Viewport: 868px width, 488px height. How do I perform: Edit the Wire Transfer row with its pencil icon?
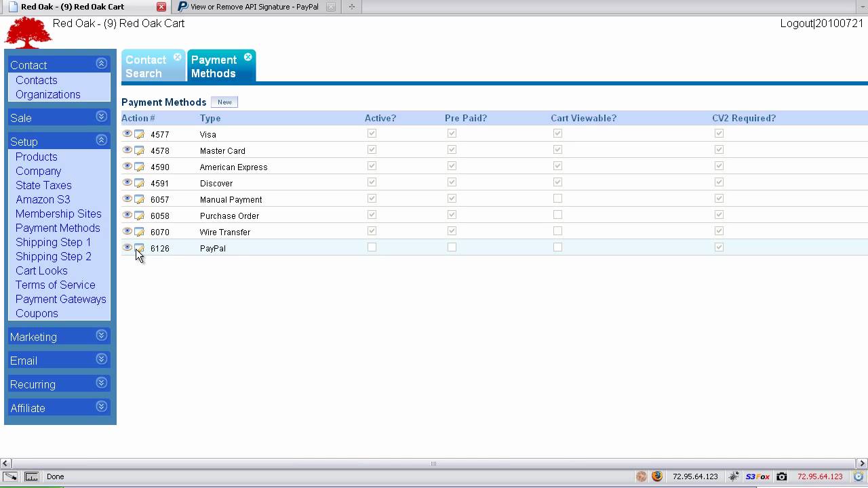(x=139, y=232)
